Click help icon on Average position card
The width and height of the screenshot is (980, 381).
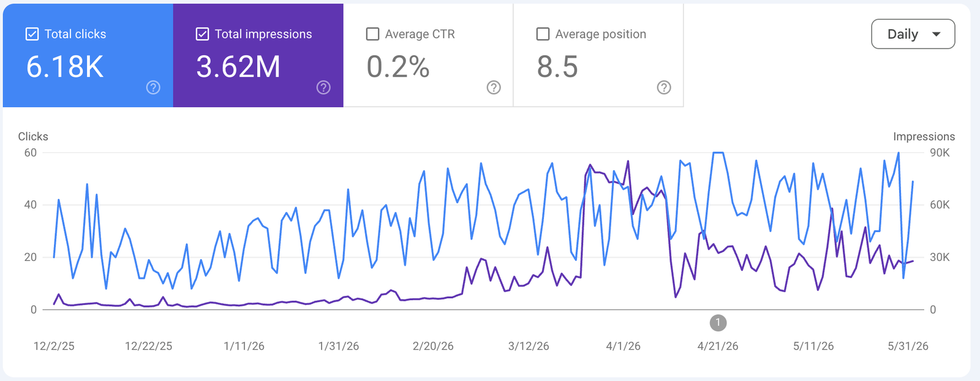pyautogui.click(x=664, y=88)
